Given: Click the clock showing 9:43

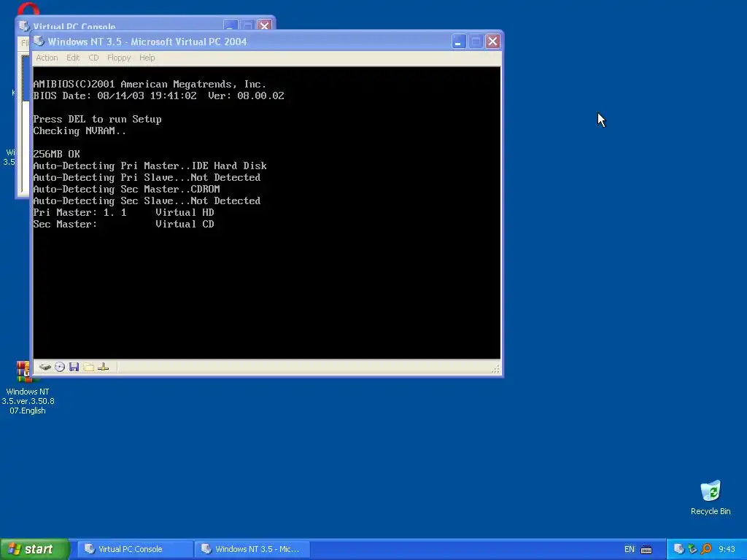Looking at the screenshot, I should 727,549.
